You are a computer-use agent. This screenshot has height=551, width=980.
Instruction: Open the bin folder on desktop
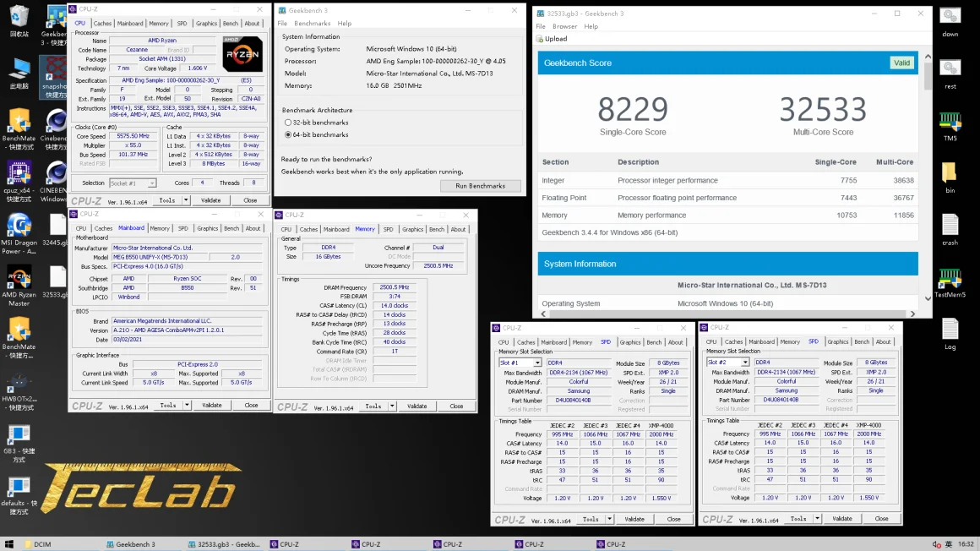point(950,174)
